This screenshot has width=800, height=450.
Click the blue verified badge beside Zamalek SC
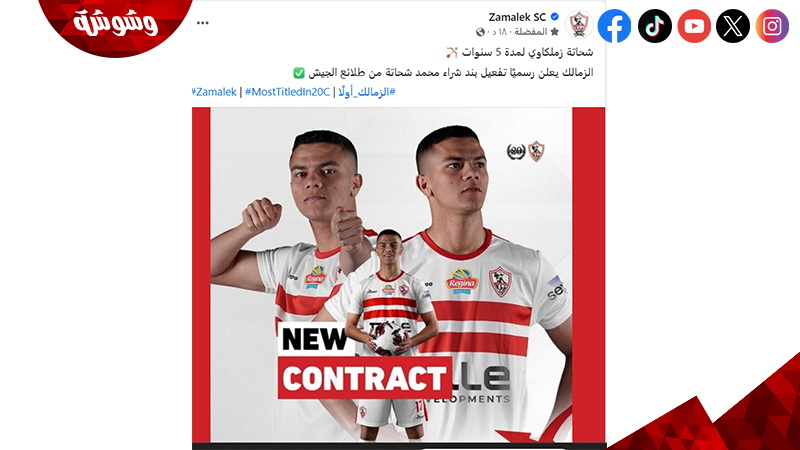tap(555, 17)
